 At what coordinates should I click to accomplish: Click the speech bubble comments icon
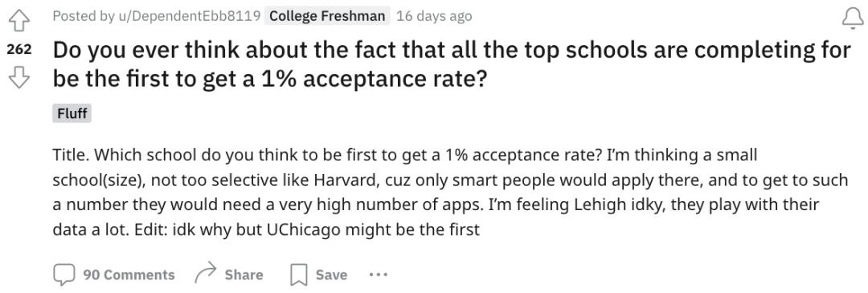[63, 274]
